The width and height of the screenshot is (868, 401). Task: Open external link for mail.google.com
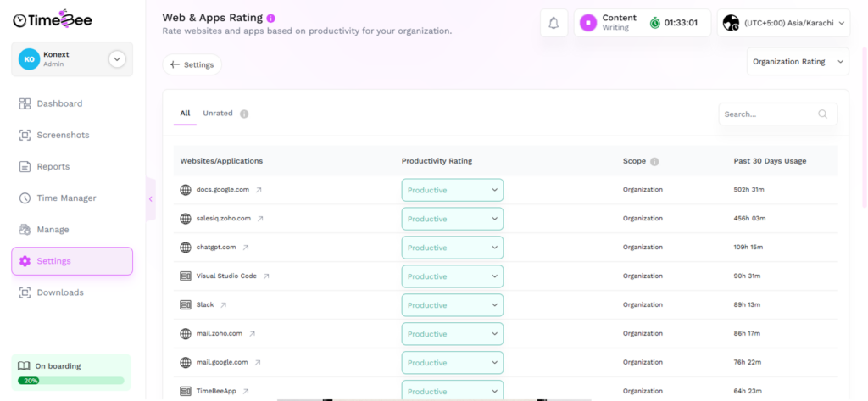[258, 363]
